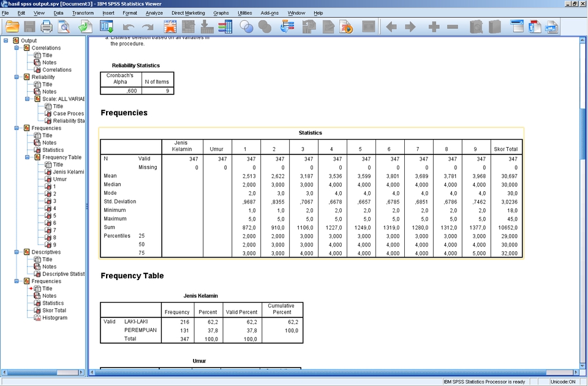Collapse the entire Output tree

click(x=6, y=40)
